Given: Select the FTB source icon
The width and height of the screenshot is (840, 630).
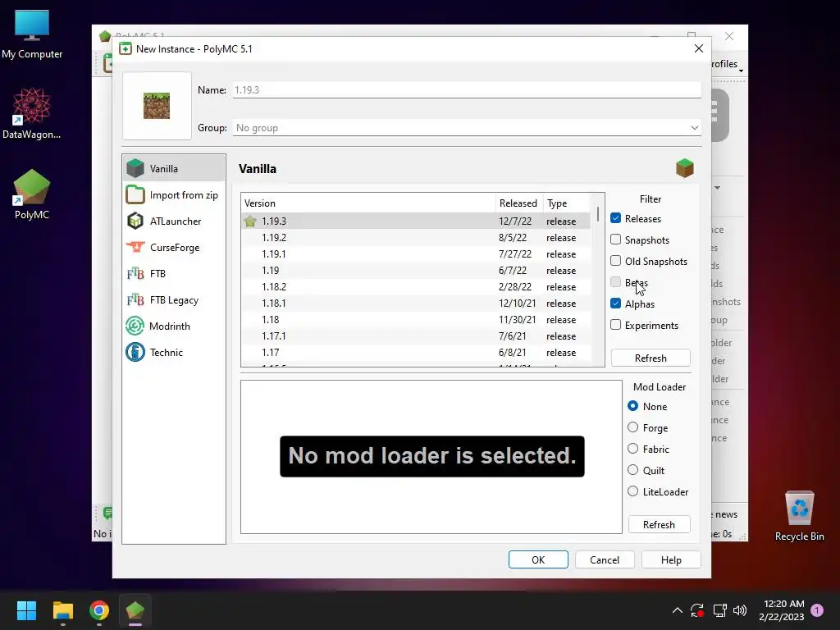Looking at the screenshot, I should [135, 273].
